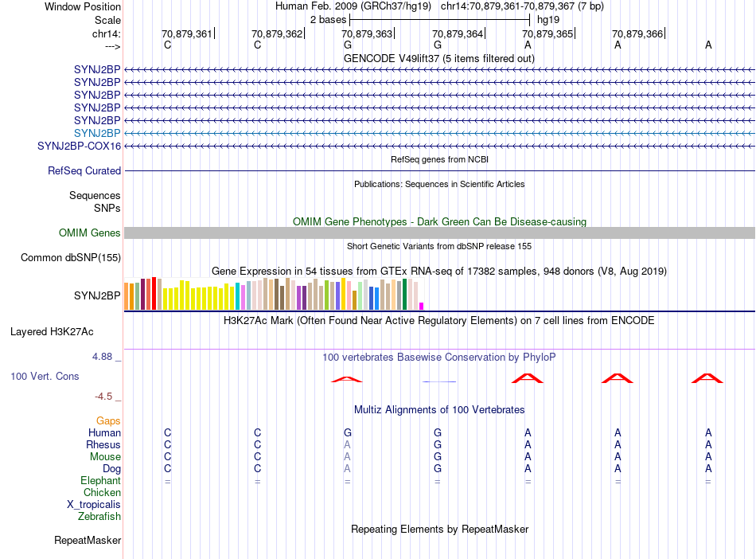The height and width of the screenshot is (559, 756).
Task: Open OMIM Gene Phenotypes track title
Action: pos(439,222)
